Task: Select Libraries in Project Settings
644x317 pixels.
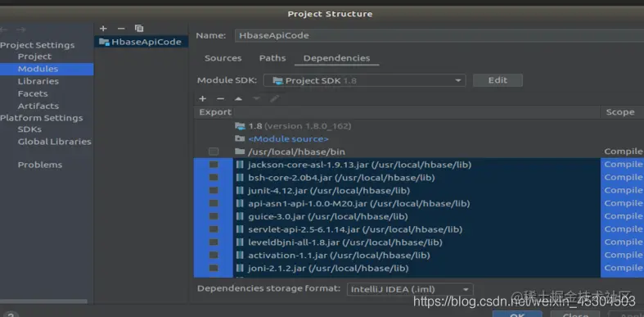Action: pos(38,81)
